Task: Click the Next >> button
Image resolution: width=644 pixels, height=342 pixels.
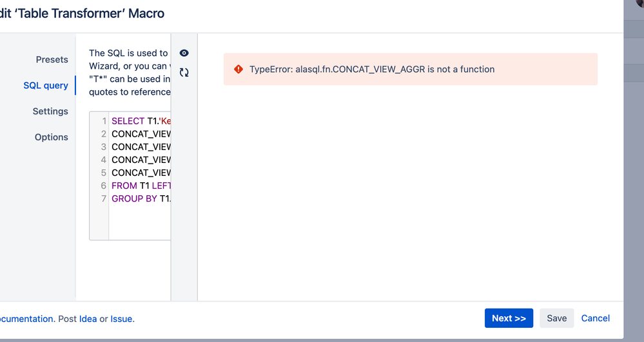Action: coord(509,318)
